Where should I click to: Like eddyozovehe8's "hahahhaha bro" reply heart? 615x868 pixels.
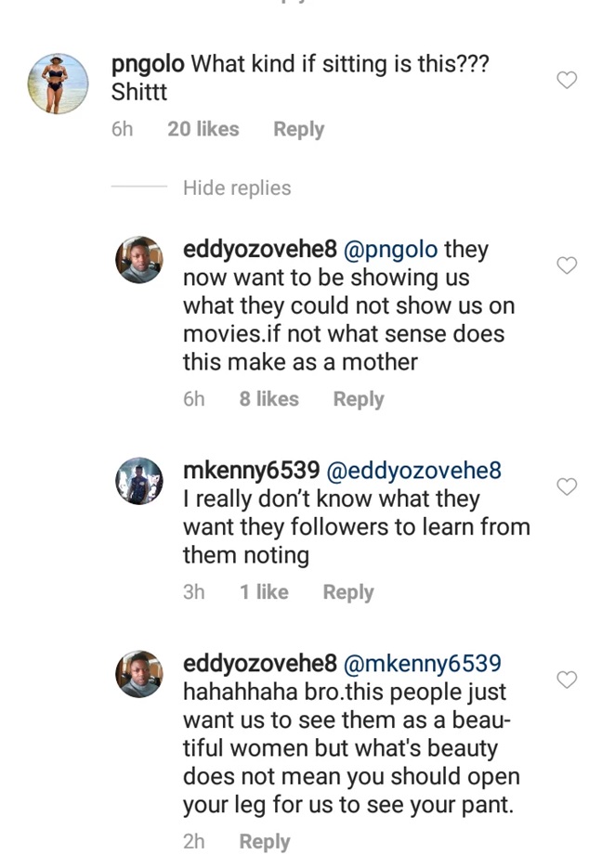click(567, 680)
